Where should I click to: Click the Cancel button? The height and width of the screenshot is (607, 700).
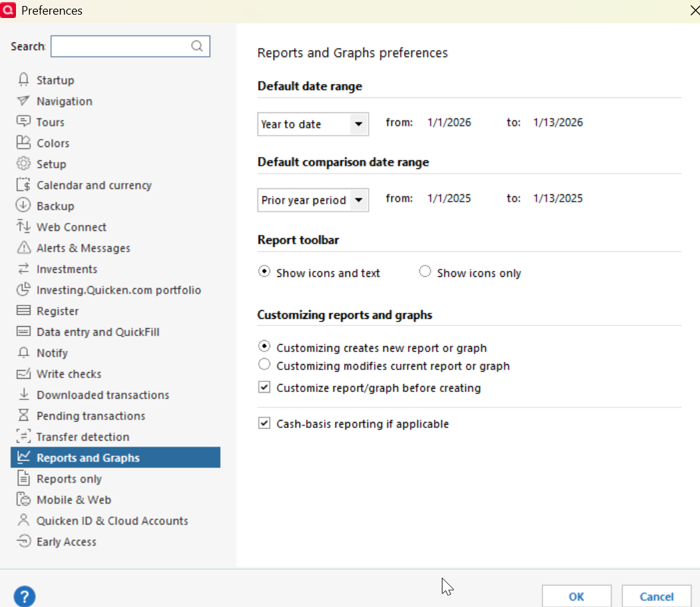pyautogui.click(x=656, y=596)
